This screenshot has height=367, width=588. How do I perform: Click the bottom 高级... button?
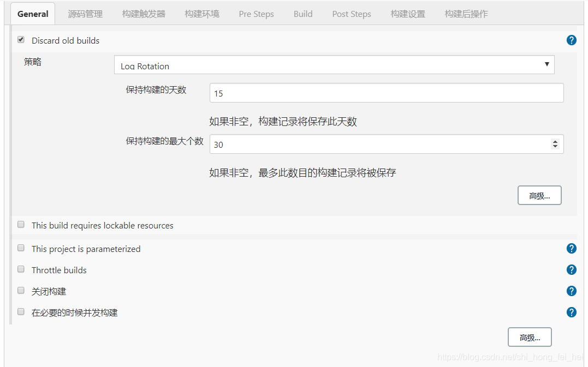click(530, 337)
